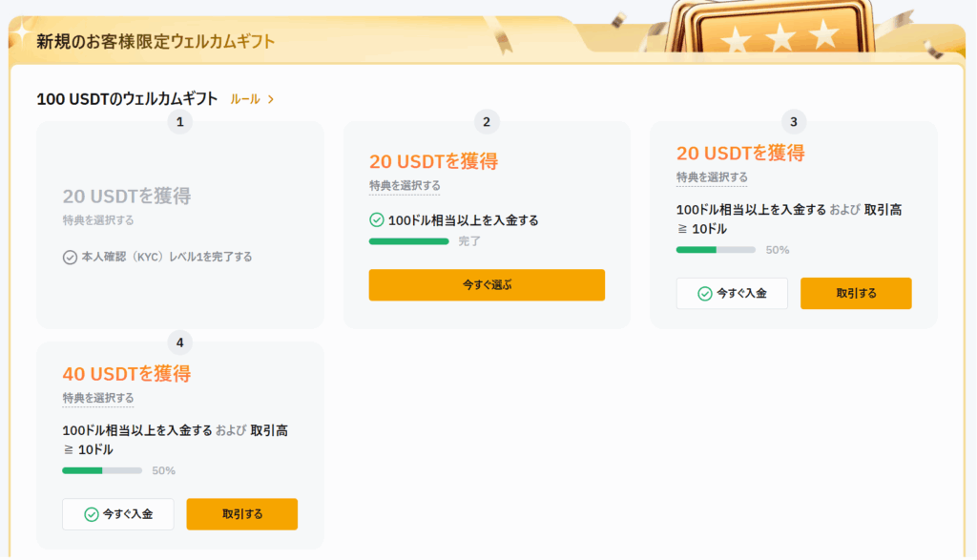
Task: Click step number 2 badge
Action: click(x=487, y=121)
